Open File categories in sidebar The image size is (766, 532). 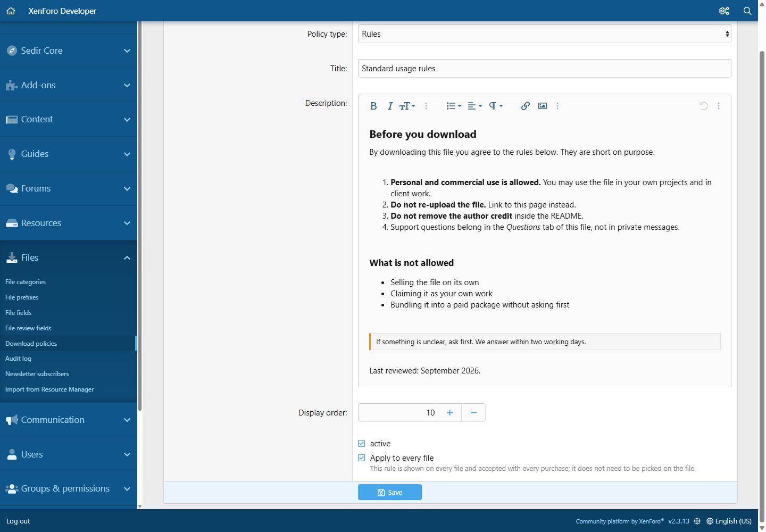26,282
